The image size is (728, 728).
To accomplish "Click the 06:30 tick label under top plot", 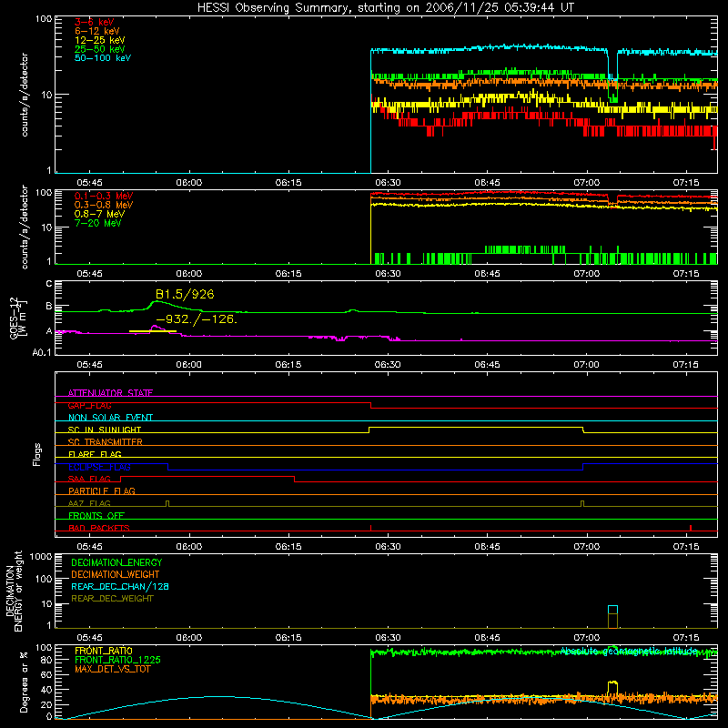I will (x=388, y=183).
